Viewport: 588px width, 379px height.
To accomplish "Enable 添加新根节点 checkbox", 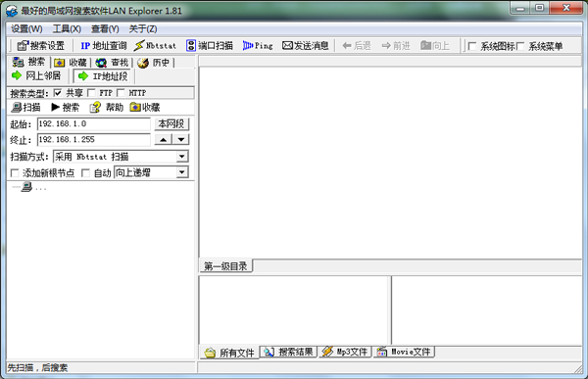I will tap(15, 172).
